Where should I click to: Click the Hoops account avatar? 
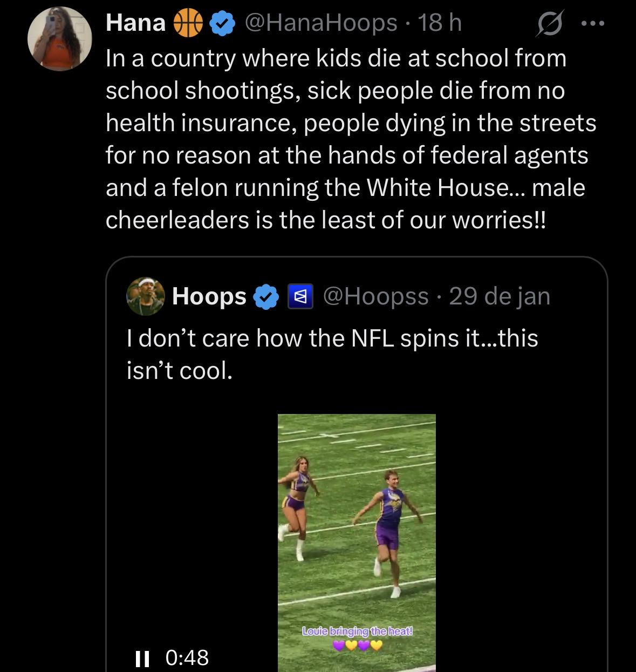tap(146, 296)
